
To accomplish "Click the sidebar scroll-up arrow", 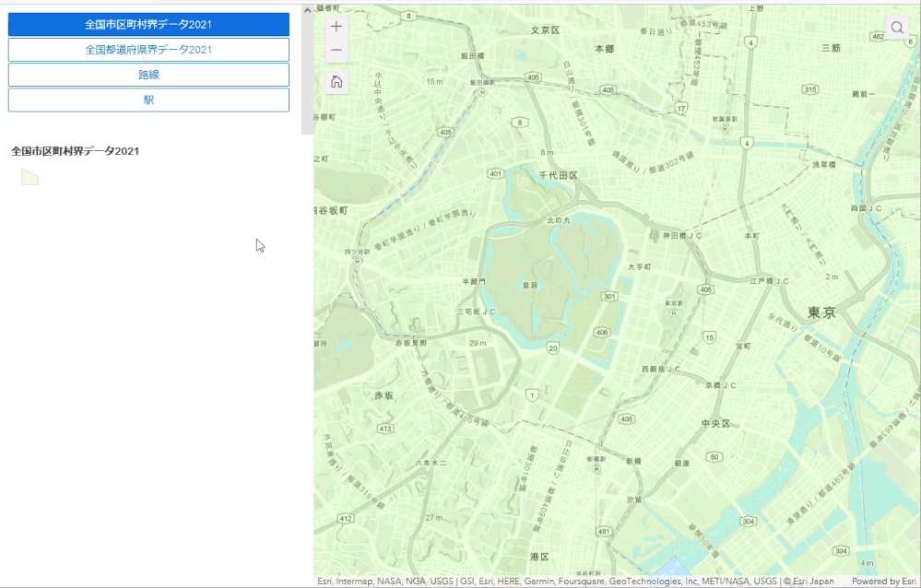I will 307,10.
